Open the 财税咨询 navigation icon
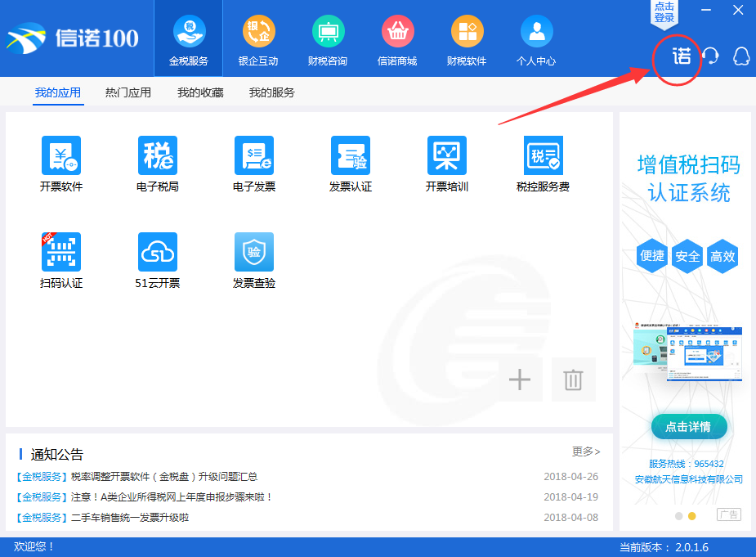This screenshot has height=557, width=756. click(x=328, y=32)
